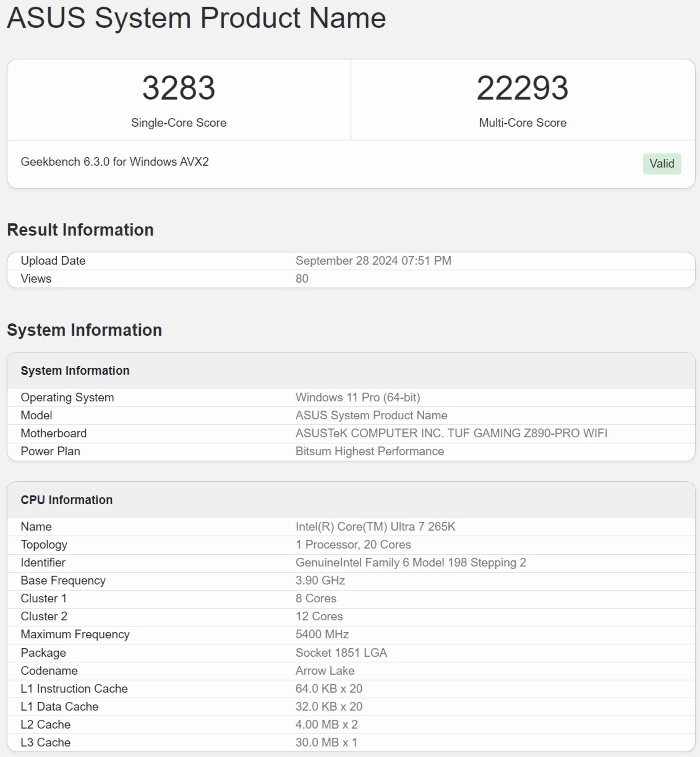Viewport: 700px width, 757px height.
Task: Select the 3.90 GHz base frequency value
Action: [320, 581]
